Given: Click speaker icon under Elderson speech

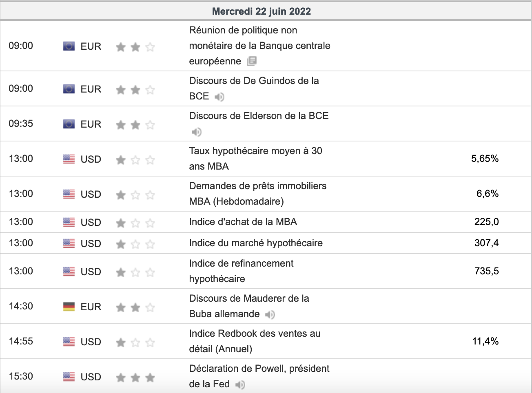Looking at the screenshot, I should point(197,132).
